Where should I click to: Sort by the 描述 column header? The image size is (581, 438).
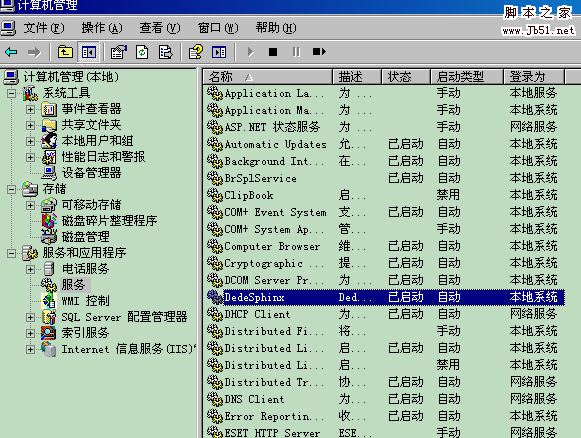(357, 77)
